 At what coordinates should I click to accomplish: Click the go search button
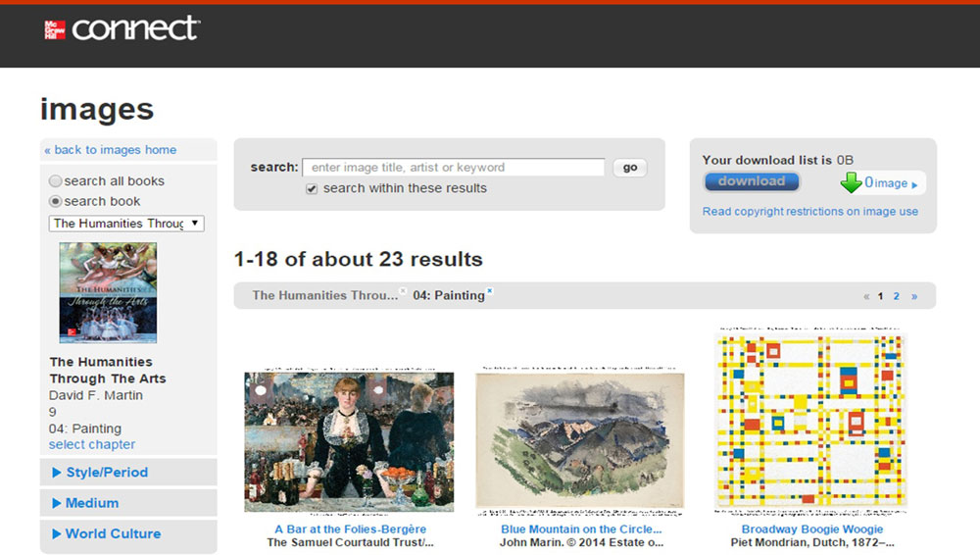coord(630,168)
